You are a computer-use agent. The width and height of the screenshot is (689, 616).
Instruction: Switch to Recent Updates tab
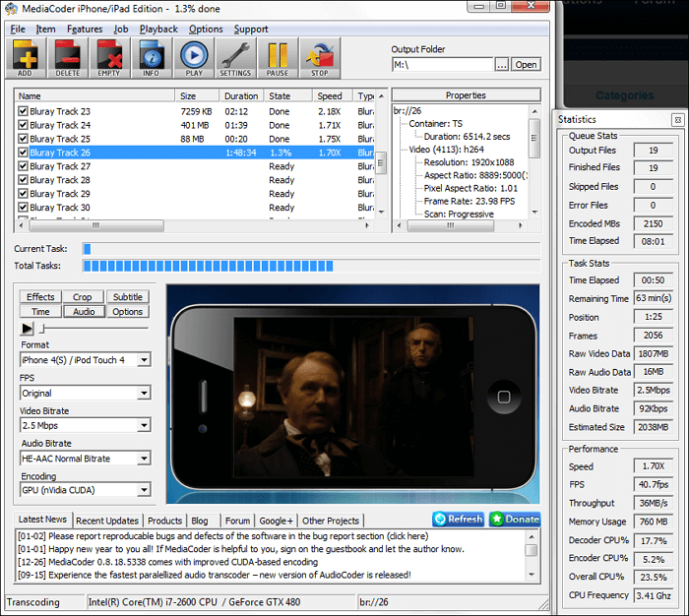click(x=107, y=521)
